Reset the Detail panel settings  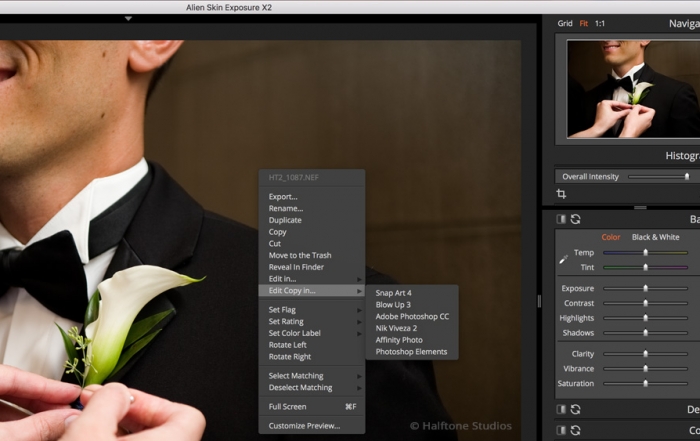coord(575,409)
